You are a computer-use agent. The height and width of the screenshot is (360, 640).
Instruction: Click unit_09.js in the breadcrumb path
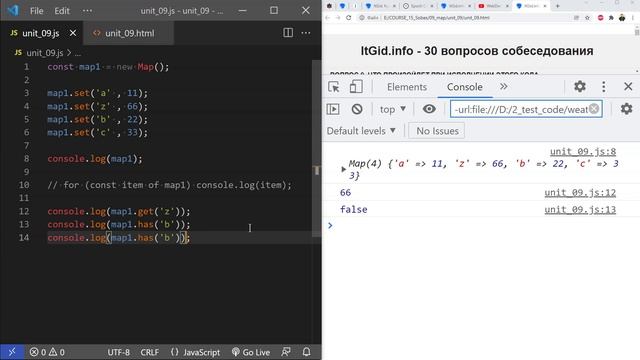coord(44,53)
